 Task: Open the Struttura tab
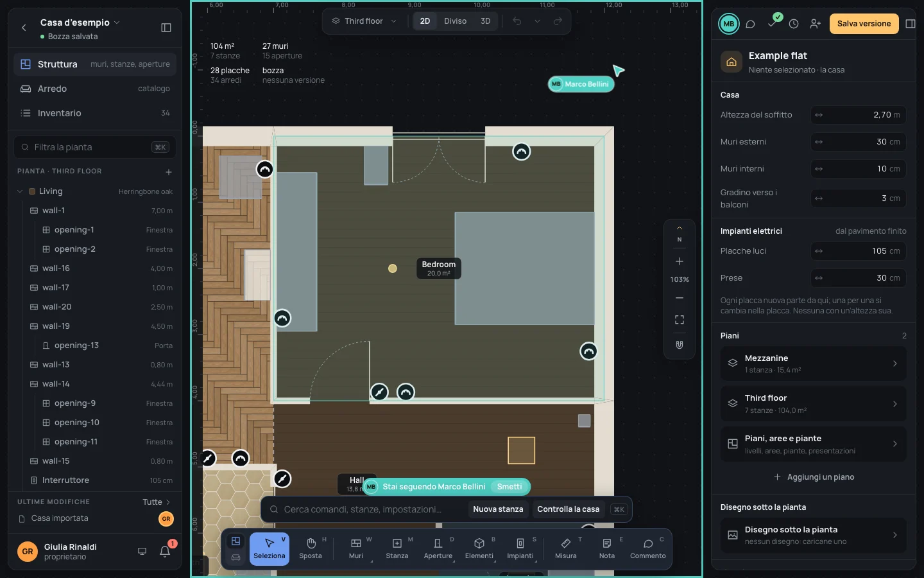(x=95, y=64)
